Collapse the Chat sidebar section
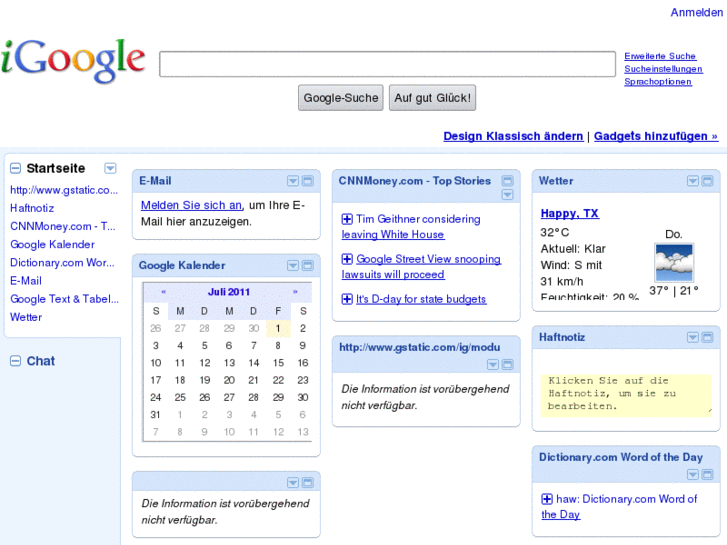 (x=15, y=361)
